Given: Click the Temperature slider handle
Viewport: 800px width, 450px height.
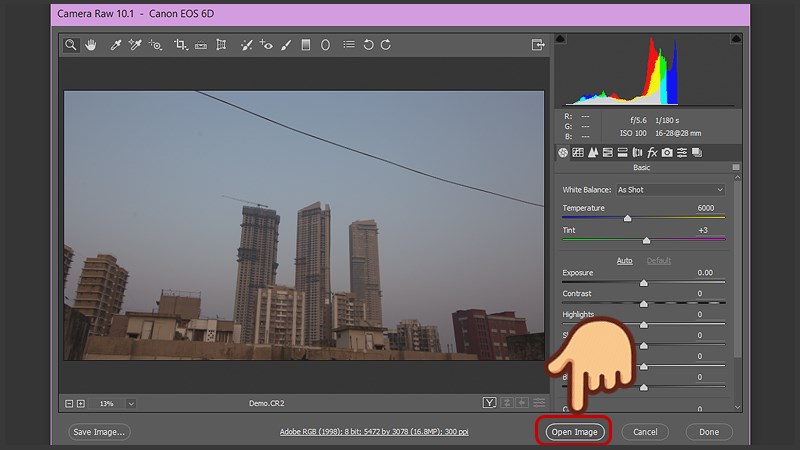Looking at the screenshot, I should [628, 218].
